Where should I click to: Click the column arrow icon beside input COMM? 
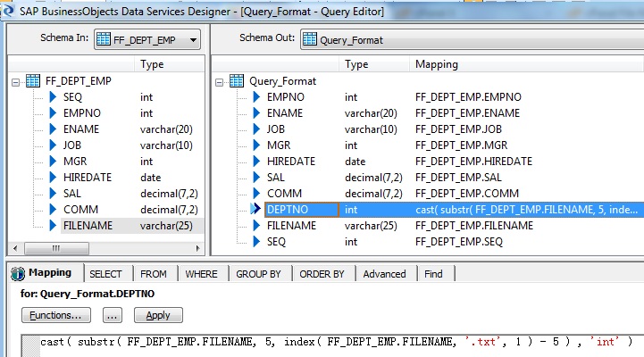coord(53,209)
